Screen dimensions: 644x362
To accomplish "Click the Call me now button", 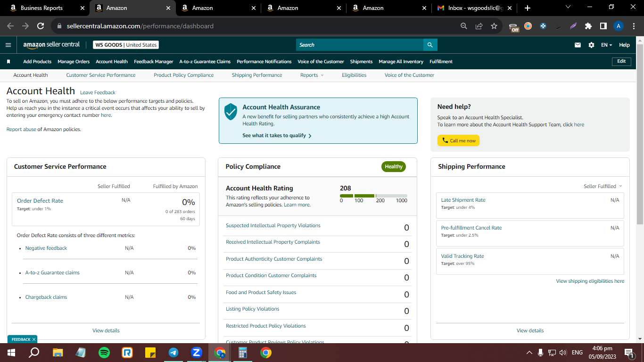I will (x=458, y=140).
